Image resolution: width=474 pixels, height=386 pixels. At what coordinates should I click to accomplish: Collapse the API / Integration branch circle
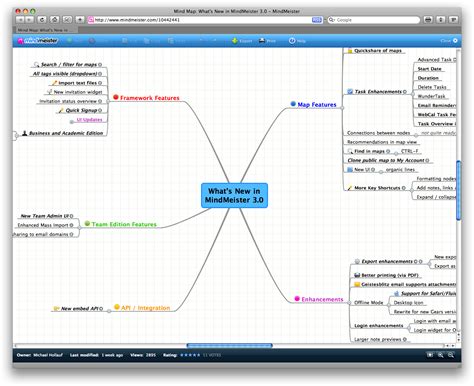pos(109,311)
